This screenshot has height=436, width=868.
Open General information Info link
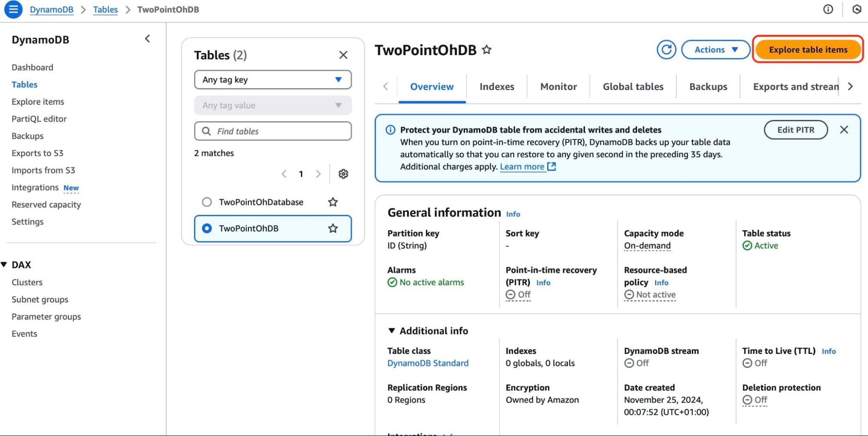point(513,214)
